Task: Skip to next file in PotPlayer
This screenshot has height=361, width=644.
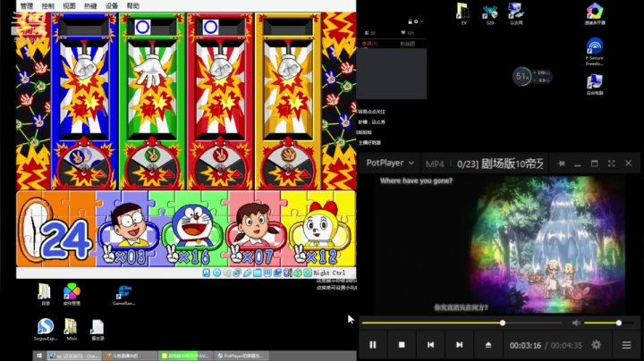Action: [459, 345]
